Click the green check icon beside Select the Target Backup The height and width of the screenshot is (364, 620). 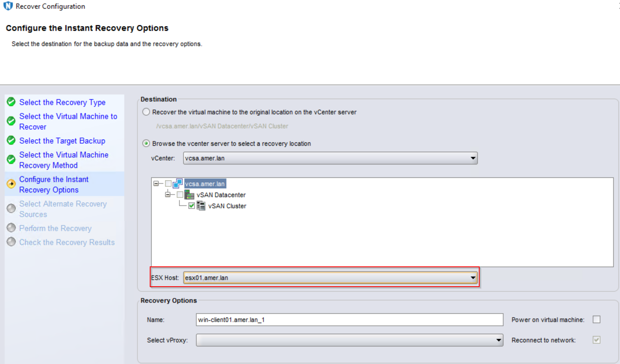click(11, 140)
